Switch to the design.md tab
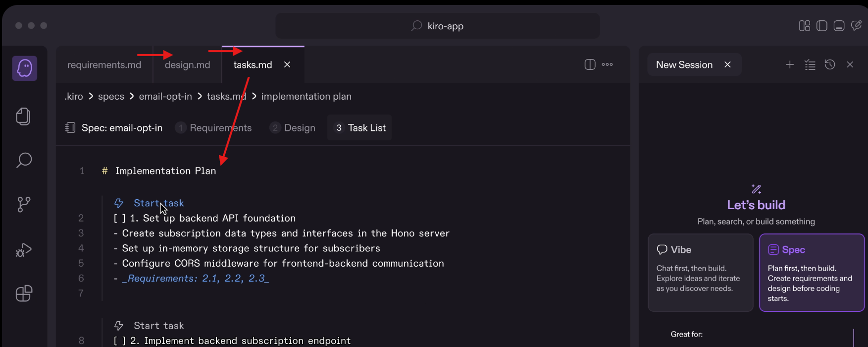 tap(187, 64)
